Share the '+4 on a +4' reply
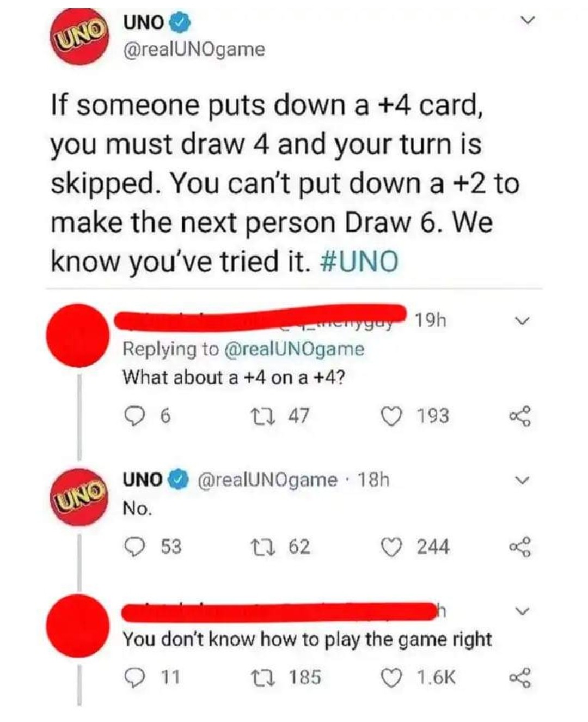The width and height of the screenshot is (588, 722). coord(519,417)
